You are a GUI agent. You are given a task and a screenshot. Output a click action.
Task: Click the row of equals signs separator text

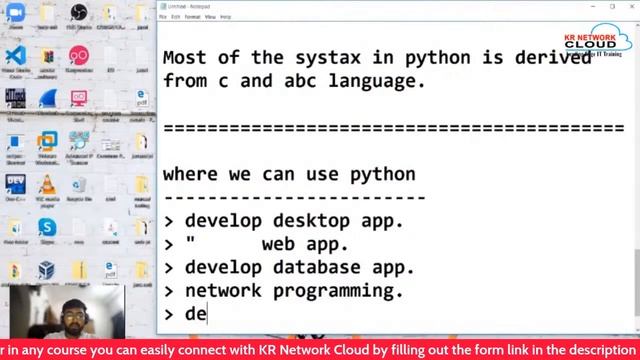(394, 128)
